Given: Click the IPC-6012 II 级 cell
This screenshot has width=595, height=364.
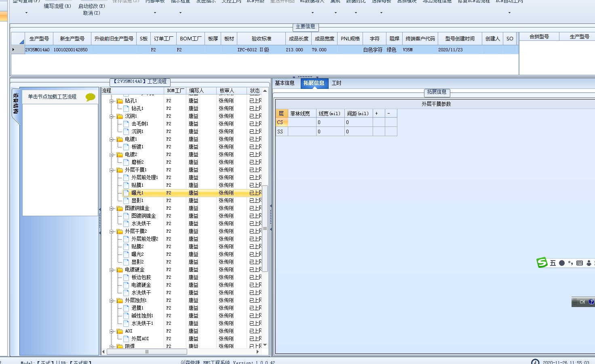Looking at the screenshot, I should [x=261, y=50].
